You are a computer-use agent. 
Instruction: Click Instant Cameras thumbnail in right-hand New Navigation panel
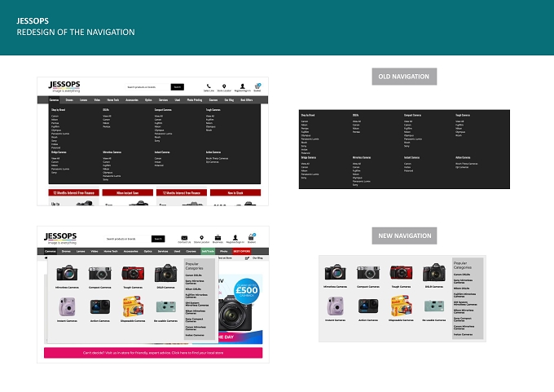[335, 306]
